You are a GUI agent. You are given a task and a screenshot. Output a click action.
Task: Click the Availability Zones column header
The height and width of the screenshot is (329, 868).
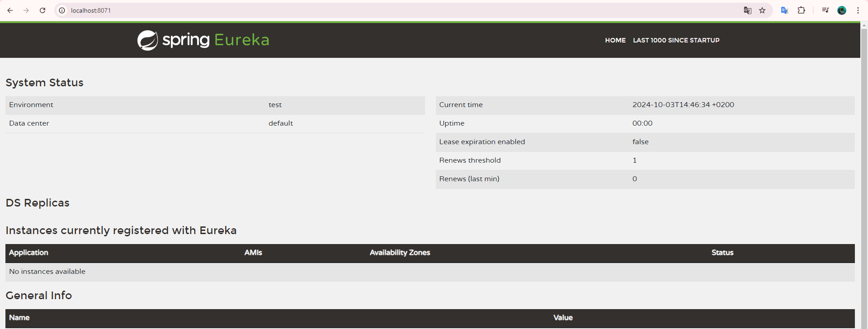400,253
